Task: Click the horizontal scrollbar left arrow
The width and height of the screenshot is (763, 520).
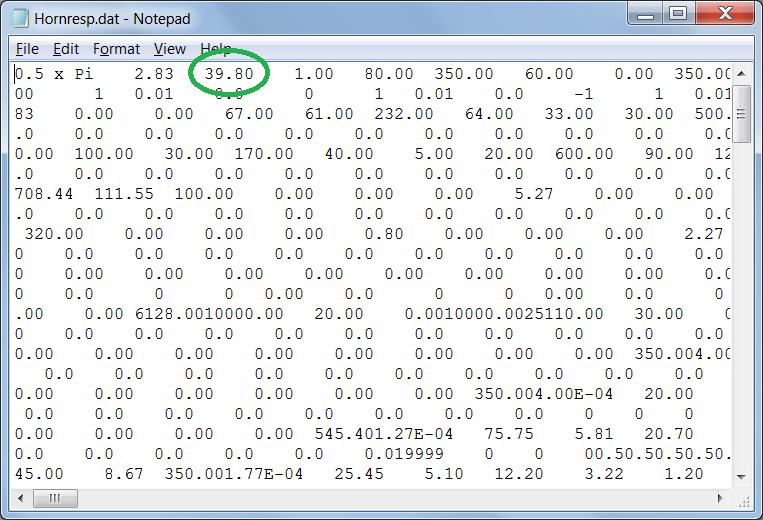Action: [20, 499]
